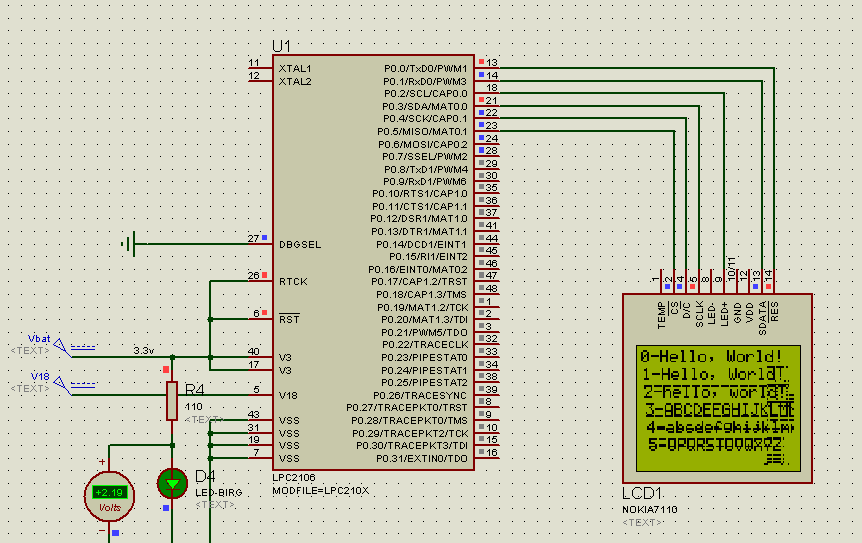Viewport: 862px width, 543px height.
Task: Click the <TEXT> placeholder under LED-BIRG
Action: pyautogui.click(x=215, y=505)
